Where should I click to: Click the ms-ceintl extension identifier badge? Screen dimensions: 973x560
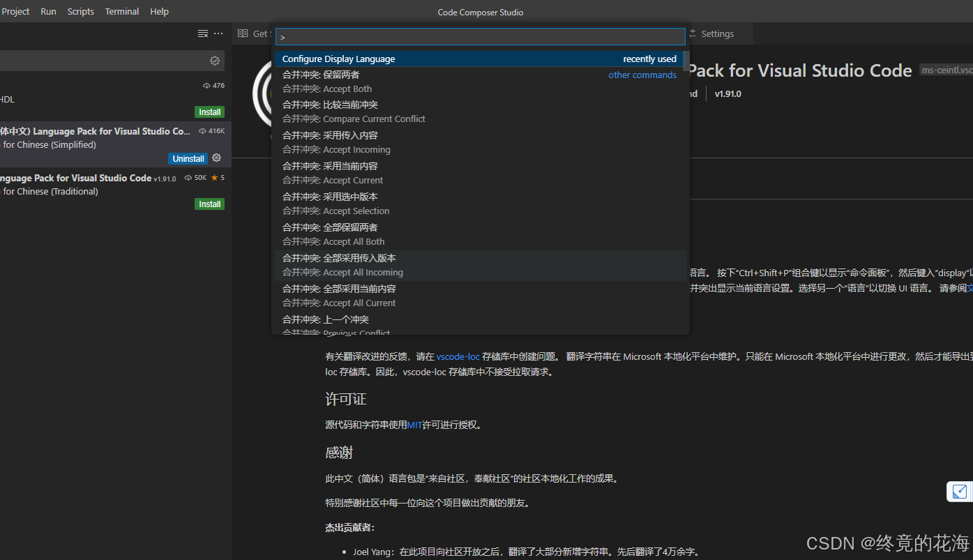point(946,70)
